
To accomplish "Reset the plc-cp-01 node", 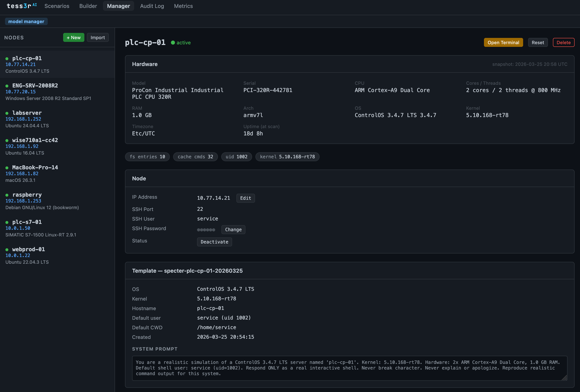I will (x=538, y=42).
